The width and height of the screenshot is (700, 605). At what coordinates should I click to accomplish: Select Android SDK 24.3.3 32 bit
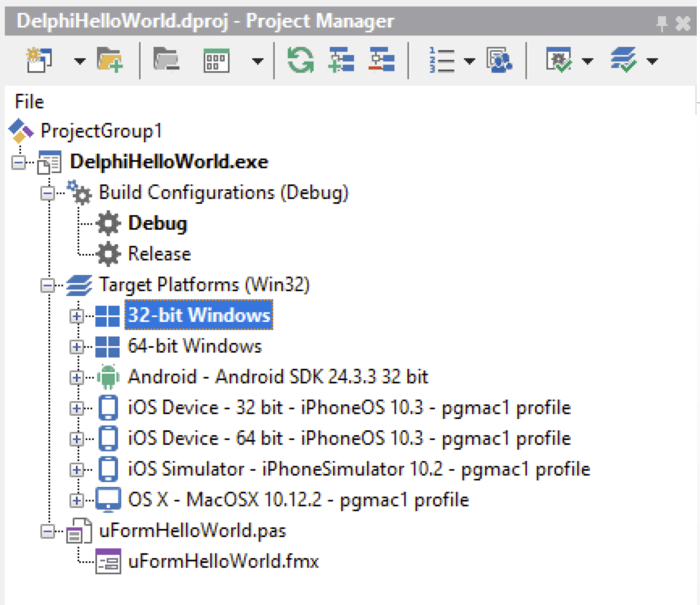[278, 377]
